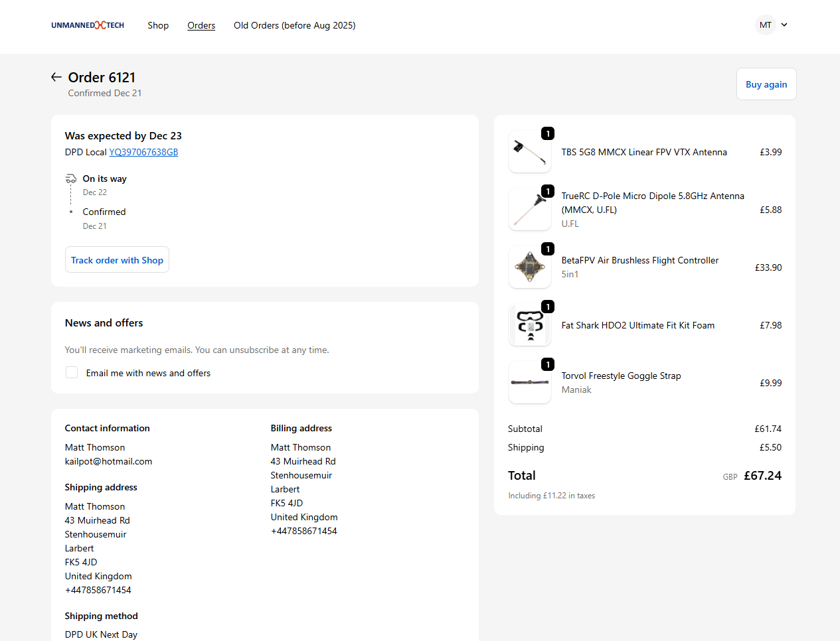Click the TBS 5G8 MMCX antenna thumbnail
840x641 pixels.
529,152
